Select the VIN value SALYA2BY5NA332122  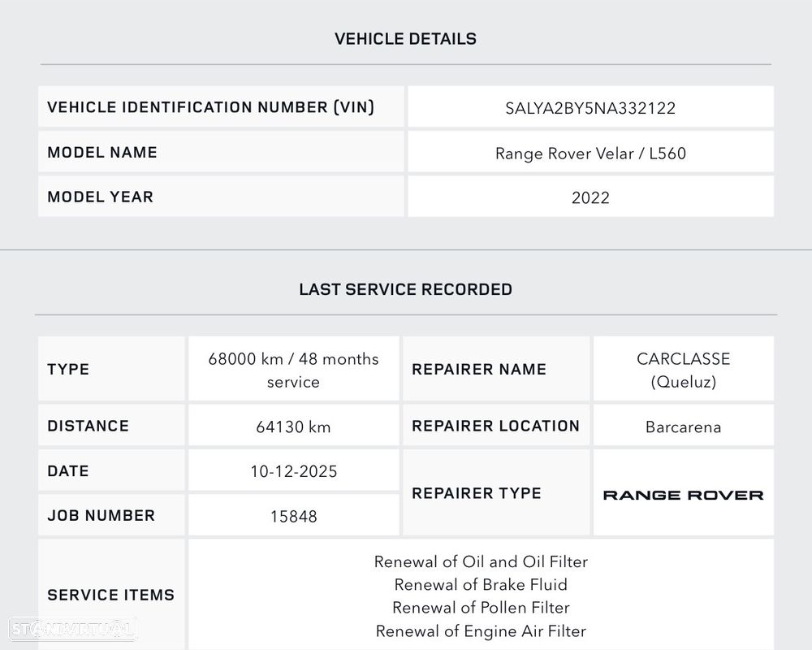click(x=590, y=108)
